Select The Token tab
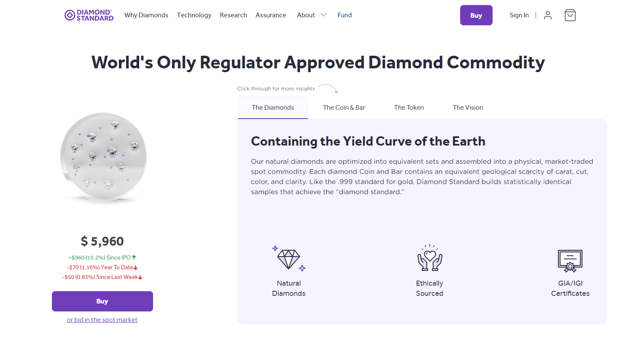 pyautogui.click(x=409, y=108)
